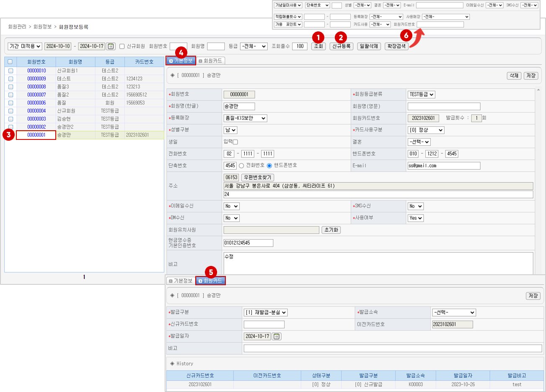Expand the 등록매장 품질-KIS보안 dropdown
Screen dimensions: 546x392
coord(245,119)
